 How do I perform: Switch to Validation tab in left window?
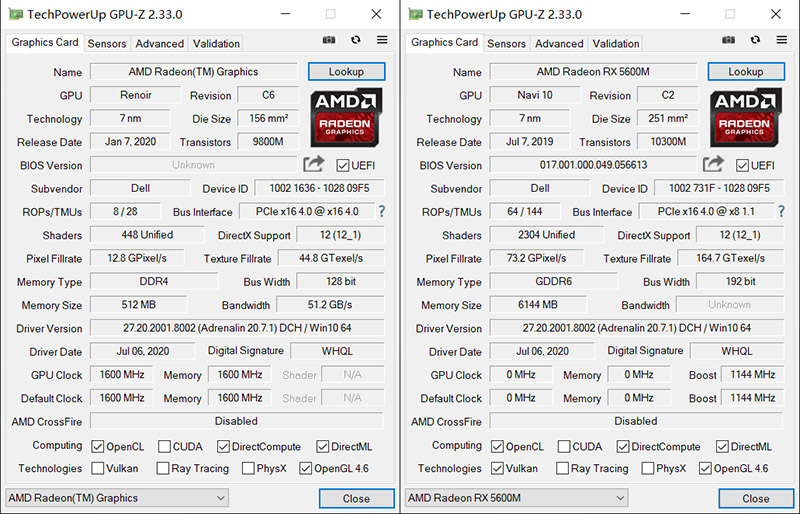coord(216,43)
